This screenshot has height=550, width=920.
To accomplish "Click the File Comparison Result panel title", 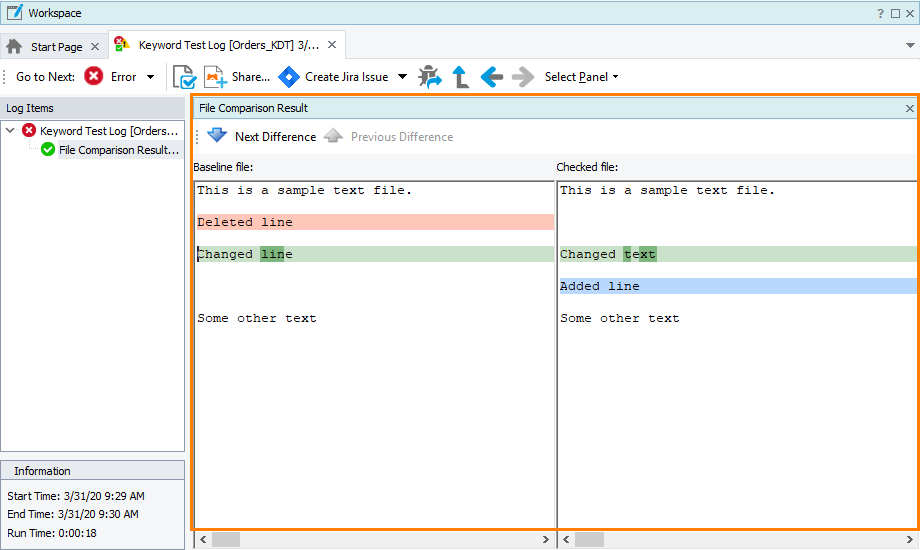I will (x=253, y=108).
